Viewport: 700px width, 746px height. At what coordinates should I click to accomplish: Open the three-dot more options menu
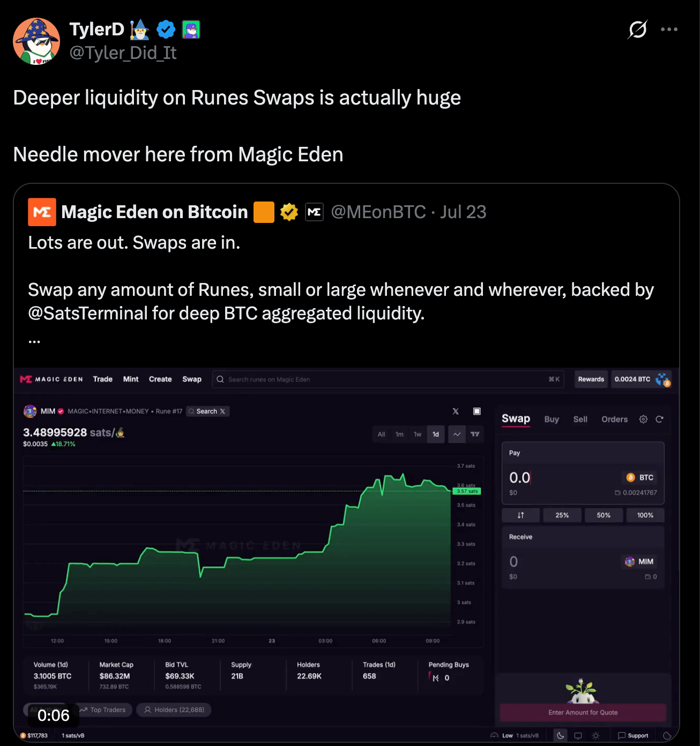tap(669, 29)
